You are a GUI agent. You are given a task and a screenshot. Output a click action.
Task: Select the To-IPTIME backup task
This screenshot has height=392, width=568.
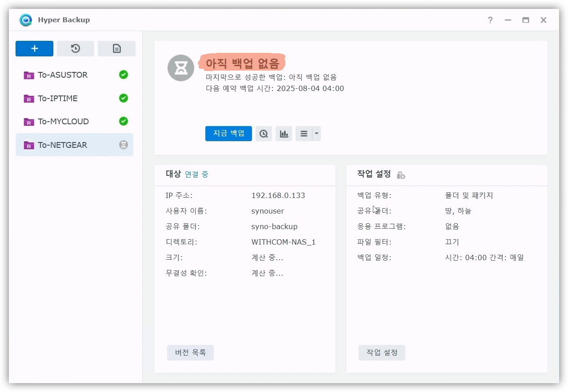click(58, 99)
